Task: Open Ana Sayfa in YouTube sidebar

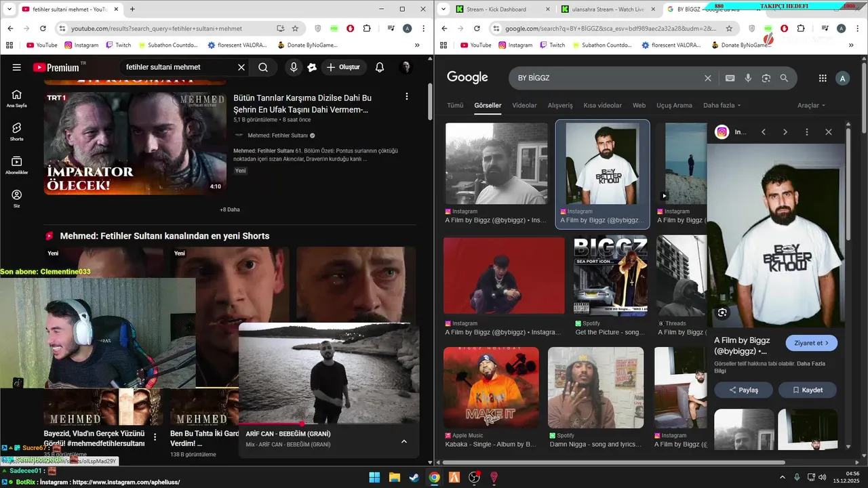Action: coord(17,99)
